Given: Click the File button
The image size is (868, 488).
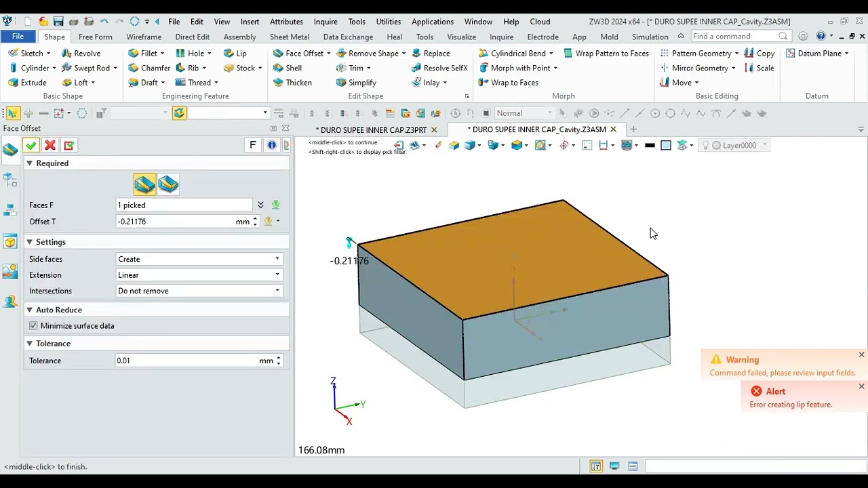Looking at the screenshot, I should coord(18,37).
